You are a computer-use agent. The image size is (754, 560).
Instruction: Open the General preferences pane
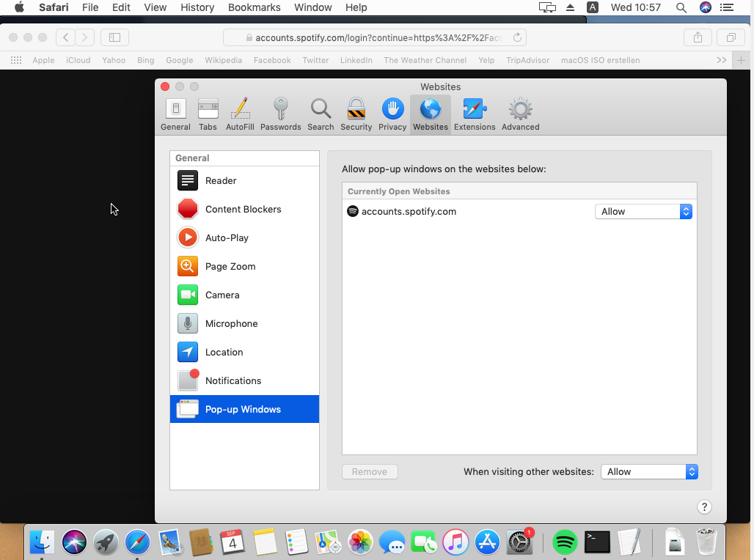pos(175,114)
